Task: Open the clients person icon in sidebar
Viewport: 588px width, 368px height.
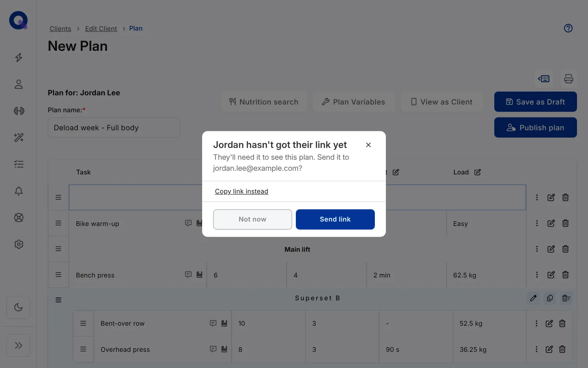Action: coord(19,84)
